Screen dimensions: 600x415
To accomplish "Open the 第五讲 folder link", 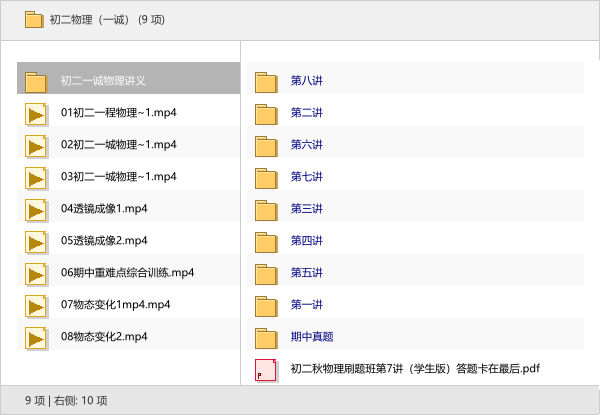I will (x=306, y=273).
